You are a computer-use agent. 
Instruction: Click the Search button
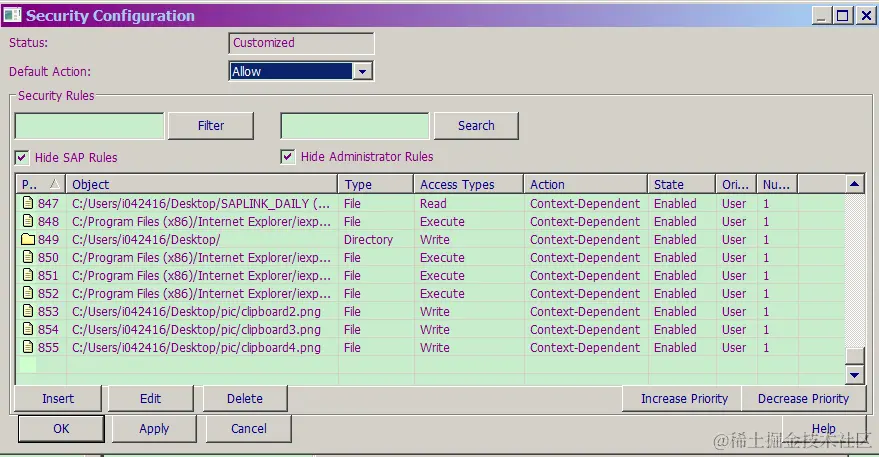pyautogui.click(x=476, y=126)
